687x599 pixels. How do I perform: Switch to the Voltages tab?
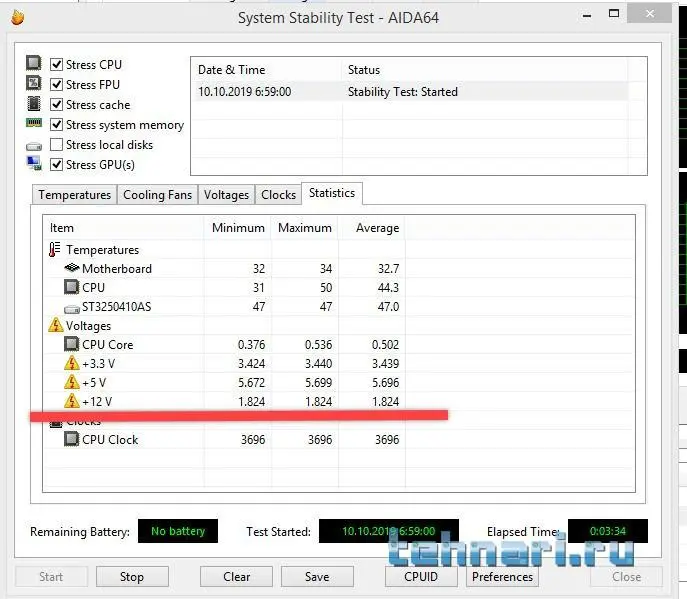(x=226, y=195)
